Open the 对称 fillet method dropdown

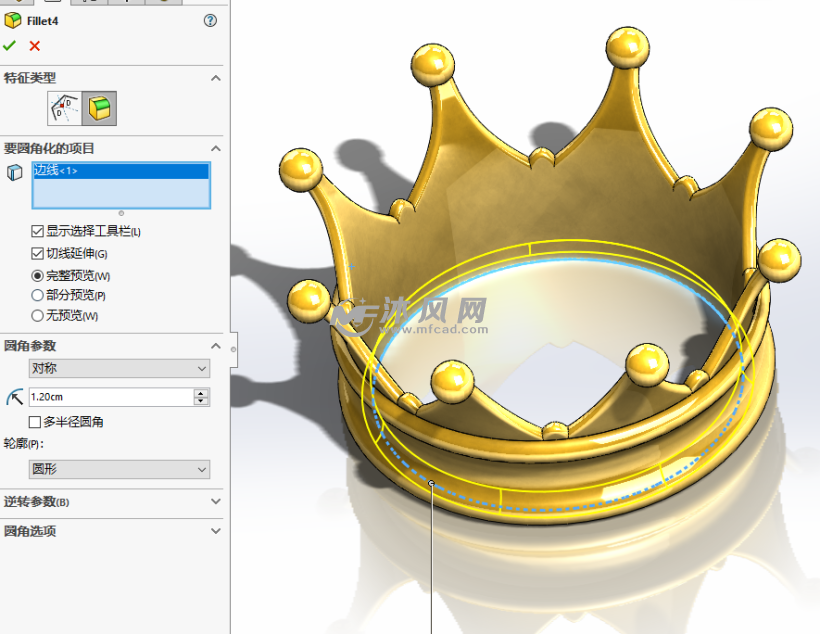(119, 368)
